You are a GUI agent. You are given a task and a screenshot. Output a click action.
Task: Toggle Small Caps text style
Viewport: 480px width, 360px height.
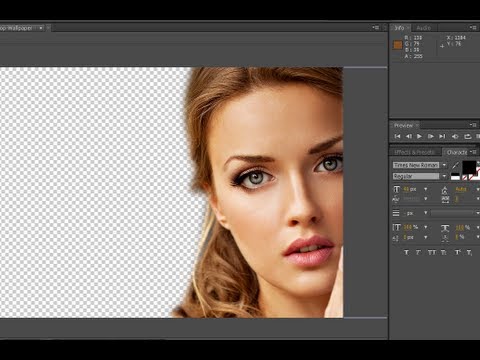(x=444, y=252)
